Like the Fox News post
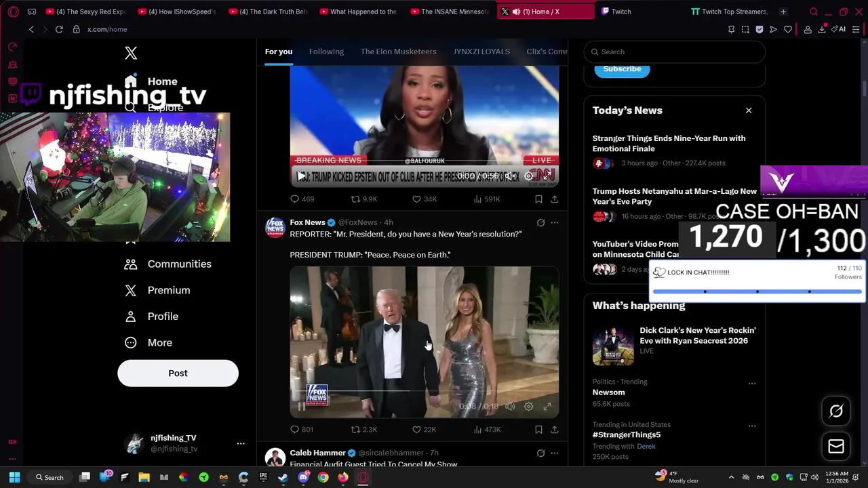The image size is (868, 488). [424, 430]
